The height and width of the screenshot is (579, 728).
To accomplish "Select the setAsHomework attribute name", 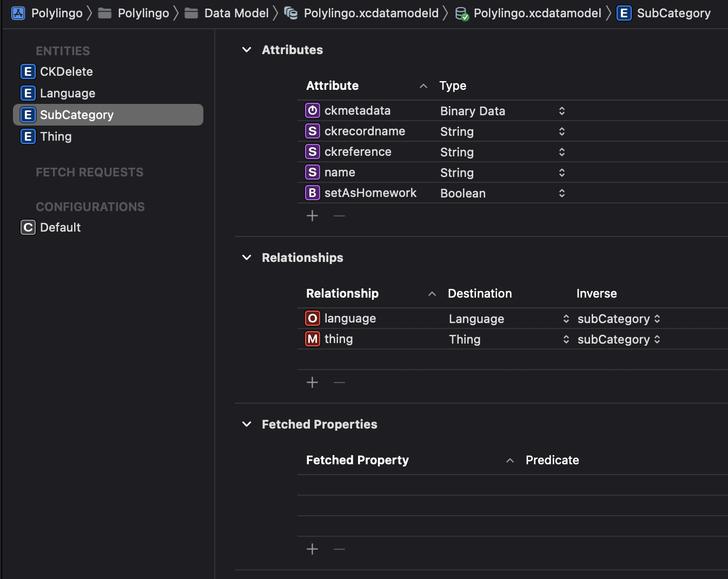I will [x=370, y=193].
